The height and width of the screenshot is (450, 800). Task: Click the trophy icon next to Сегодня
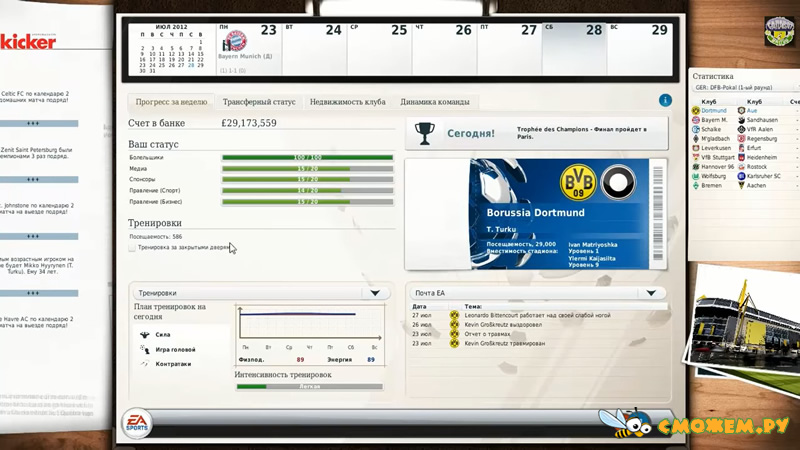coord(424,134)
